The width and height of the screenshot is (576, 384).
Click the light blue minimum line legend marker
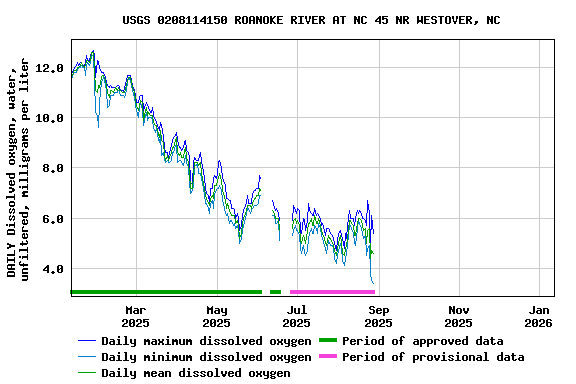(87, 357)
